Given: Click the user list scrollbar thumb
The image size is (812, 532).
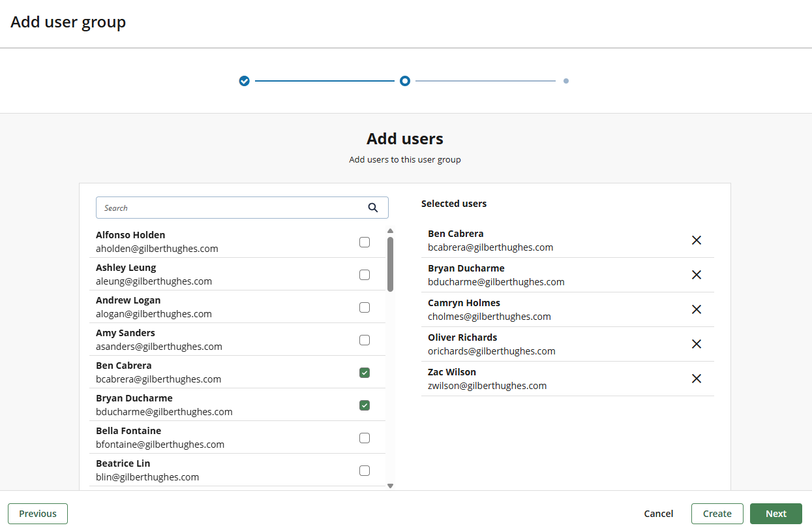Looking at the screenshot, I should click(390, 264).
